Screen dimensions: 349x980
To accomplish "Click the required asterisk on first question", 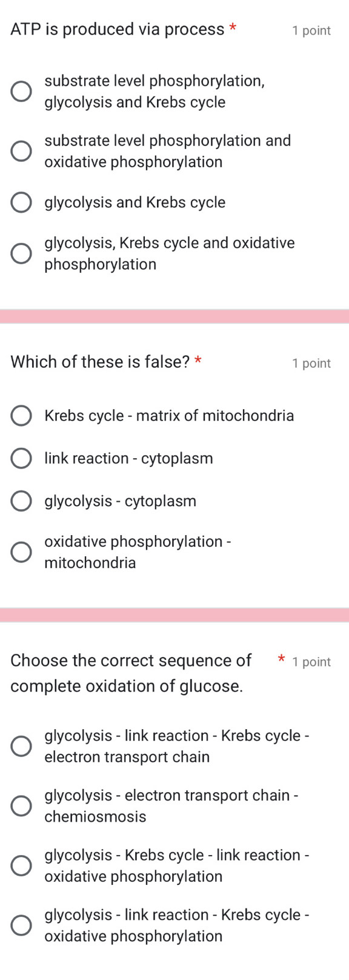I will pyautogui.click(x=233, y=27).
